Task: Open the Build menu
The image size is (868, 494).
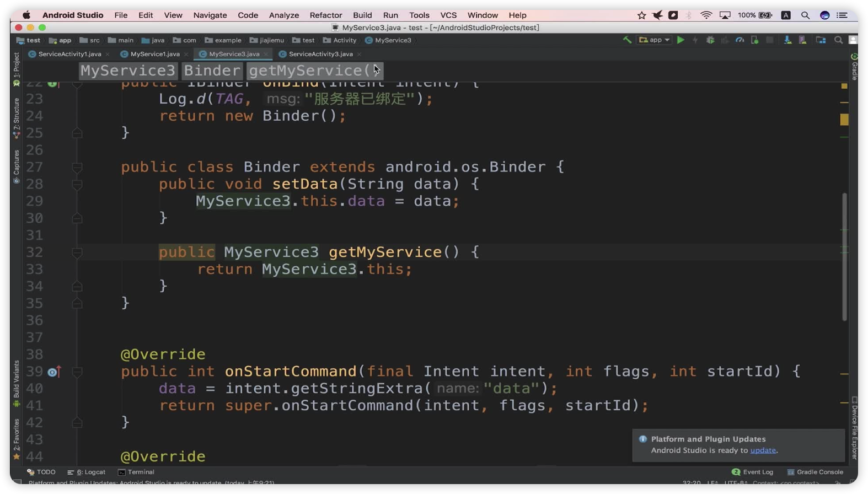Action: pos(362,15)
